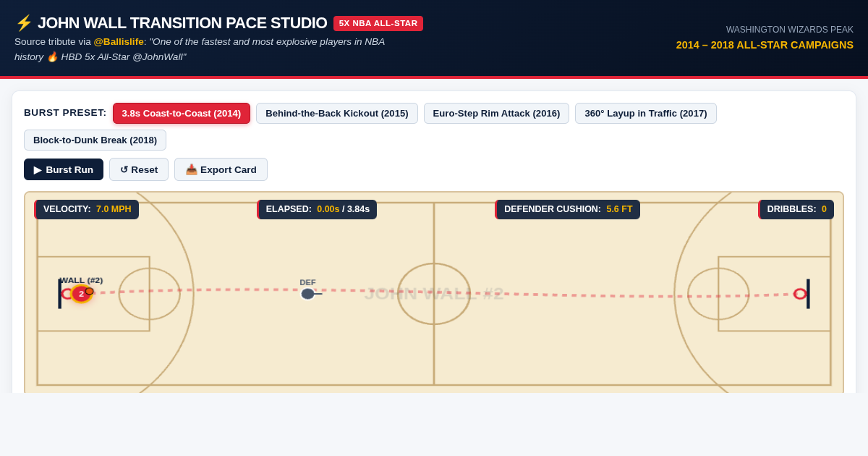868x456 pixels.
Task: Select the 3.8s Coast-to-Coast (2014) preset
Action: click(182, 114)
